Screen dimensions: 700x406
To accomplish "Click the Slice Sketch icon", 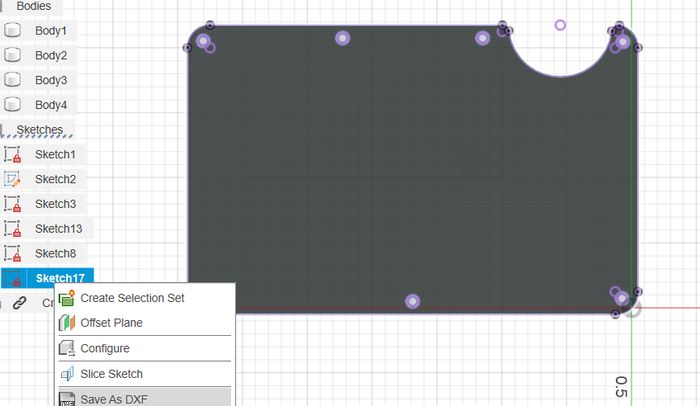I will coord(67,374).
